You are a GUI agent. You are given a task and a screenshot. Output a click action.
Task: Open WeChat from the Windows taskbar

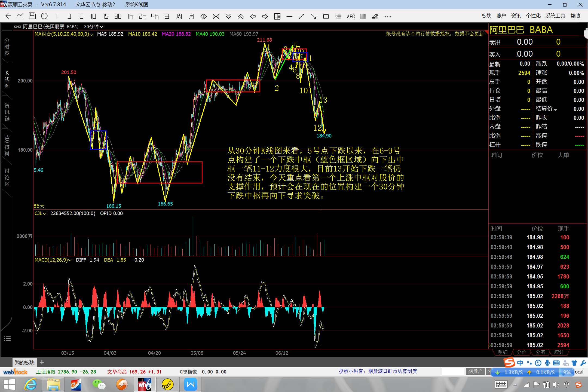pyautogui.click(x=99, y=384)
